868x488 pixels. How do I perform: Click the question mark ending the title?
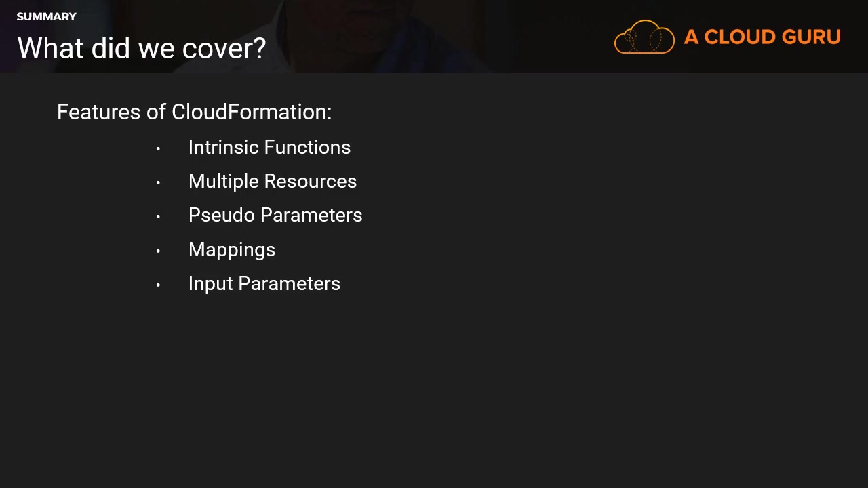click(x=260, y=48)
